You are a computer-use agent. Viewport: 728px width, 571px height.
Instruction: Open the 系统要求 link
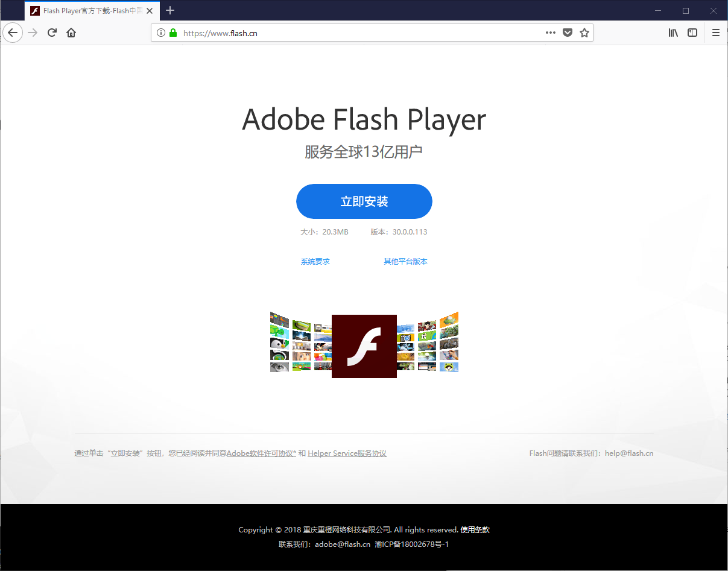(x=315, y=262)
